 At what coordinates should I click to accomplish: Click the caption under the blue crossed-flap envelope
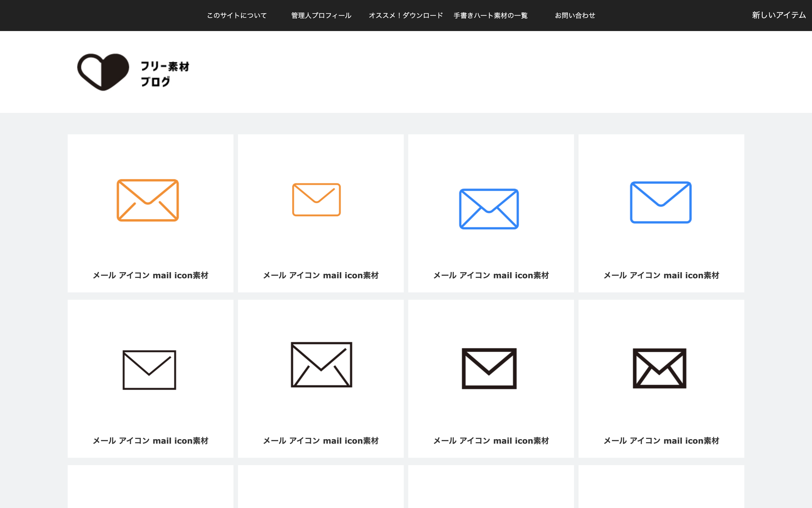491,275
